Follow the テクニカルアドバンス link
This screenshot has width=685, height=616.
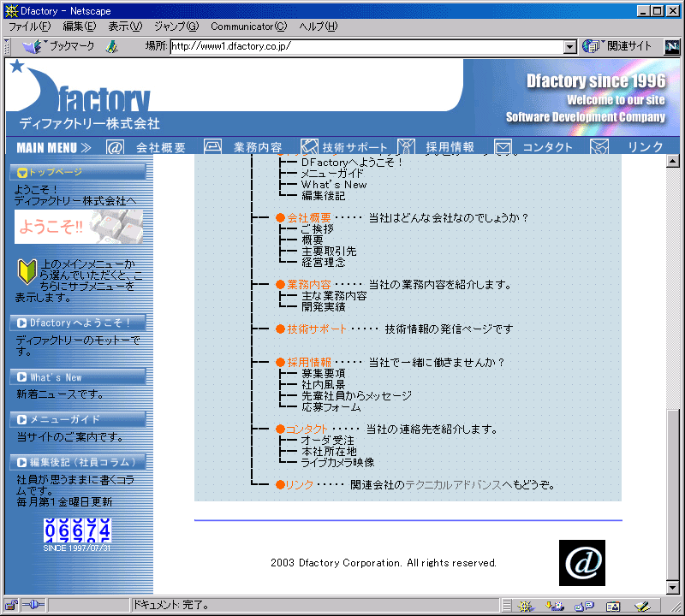[454, 484]
